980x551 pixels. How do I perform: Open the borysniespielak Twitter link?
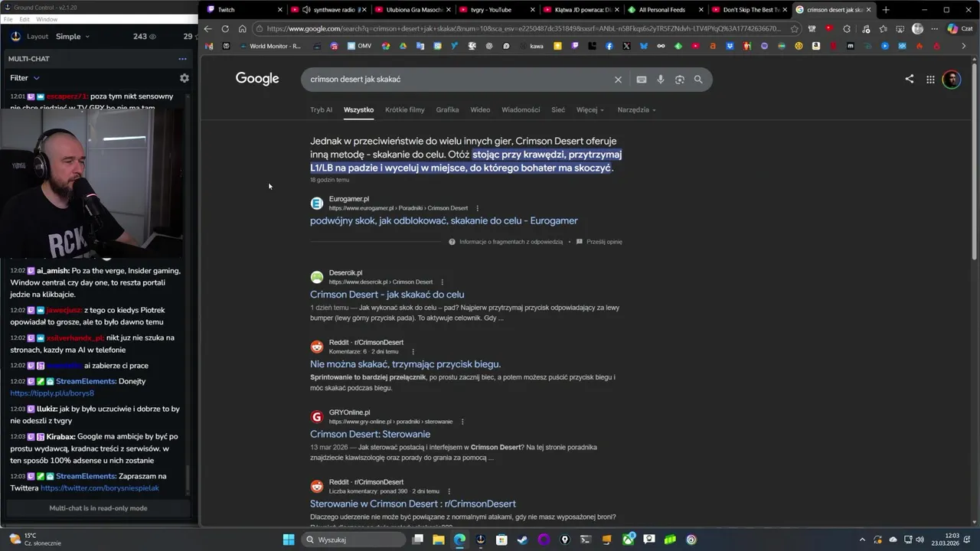(100, 488)
